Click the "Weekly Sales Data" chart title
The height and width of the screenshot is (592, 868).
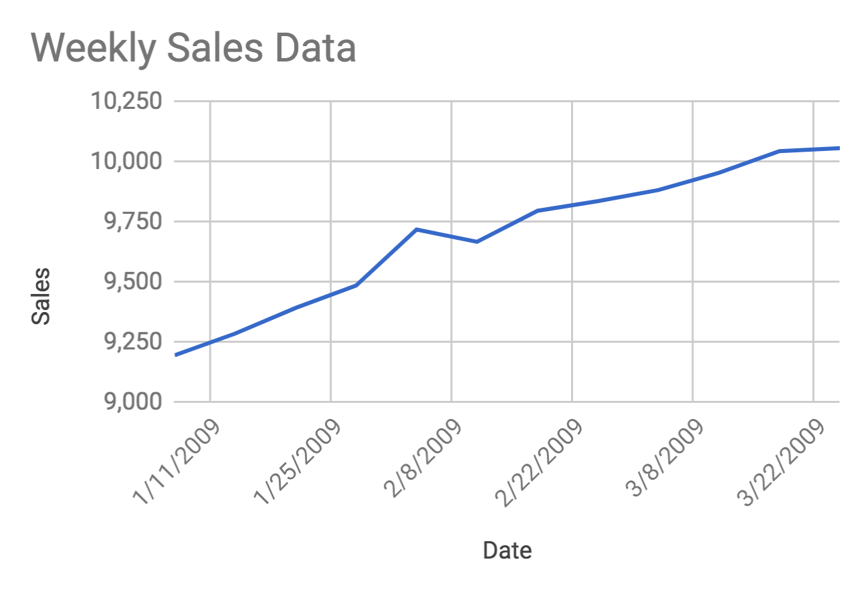(x=193, y=48)
